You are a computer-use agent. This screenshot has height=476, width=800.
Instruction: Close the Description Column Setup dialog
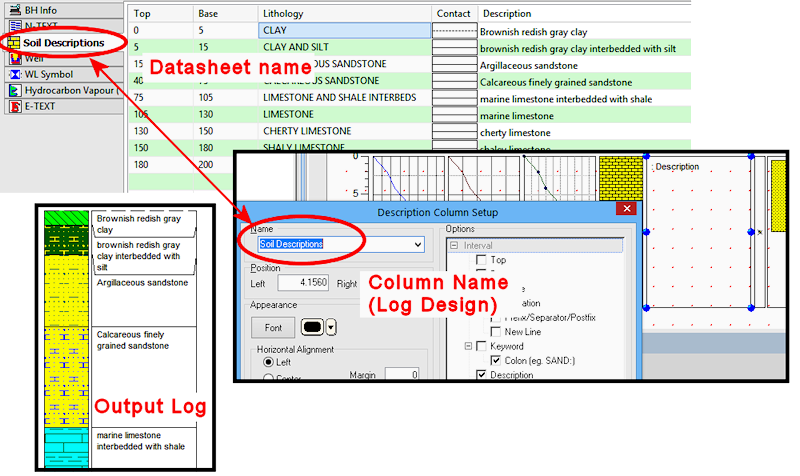tap(626, 210)
